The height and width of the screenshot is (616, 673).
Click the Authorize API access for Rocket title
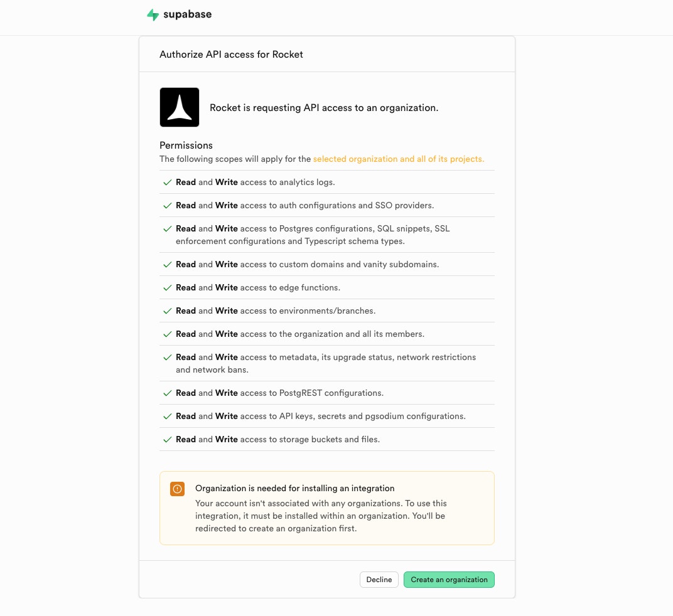point(231,55)
